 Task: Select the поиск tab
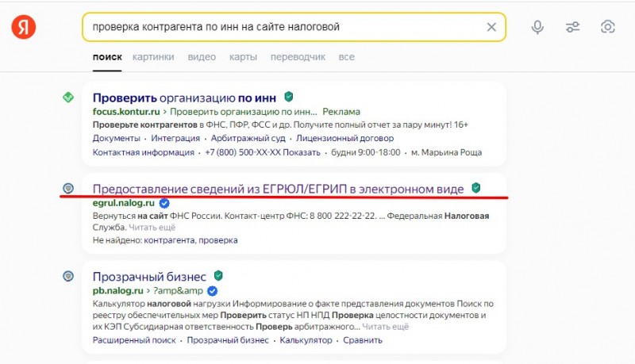coord(107,57)
